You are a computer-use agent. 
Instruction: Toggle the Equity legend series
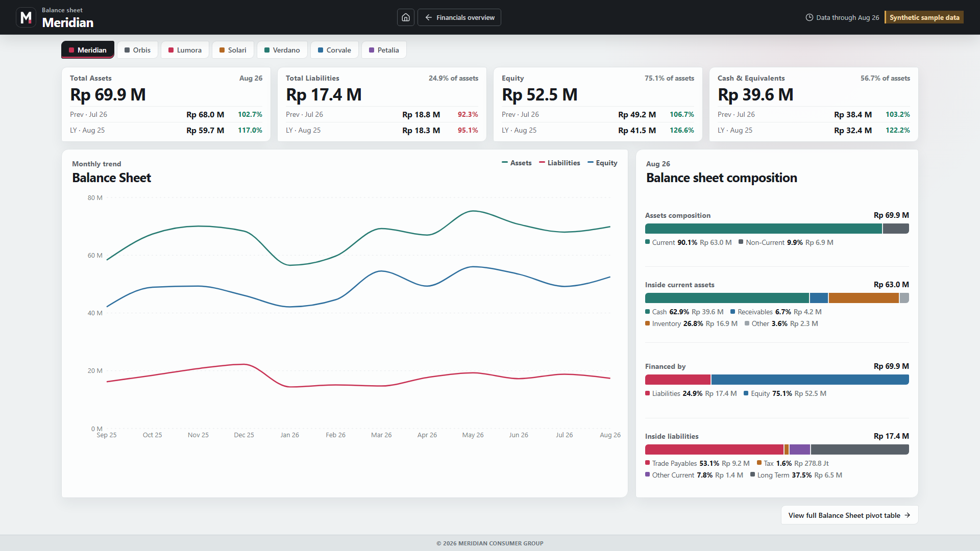click(602, 163)
